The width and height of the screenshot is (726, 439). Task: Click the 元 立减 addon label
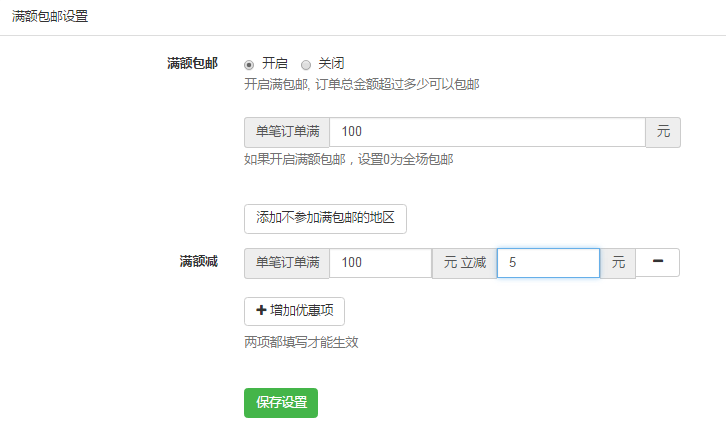tap(464, 263)
